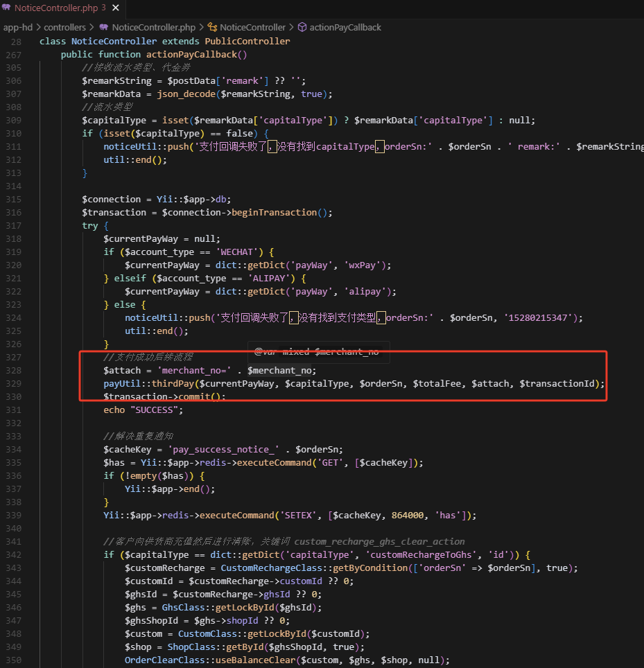644x668 pixels.
Task: Click the $remarkString variable on line 306
Action: [x=116, y=81]
